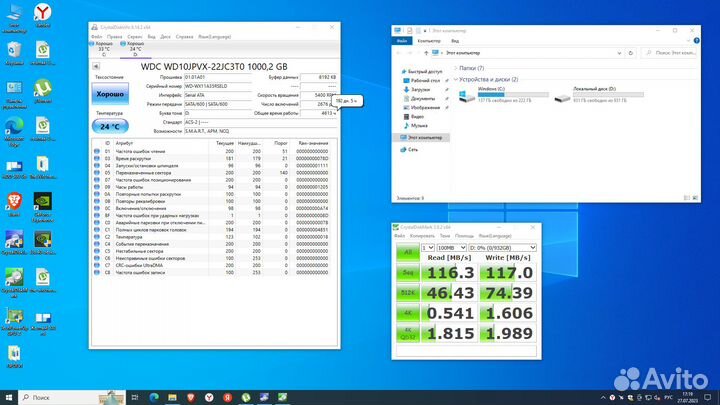Open Task View on the taskbar
The height and width of the screenshot is (405, 720).
[135, 397]
